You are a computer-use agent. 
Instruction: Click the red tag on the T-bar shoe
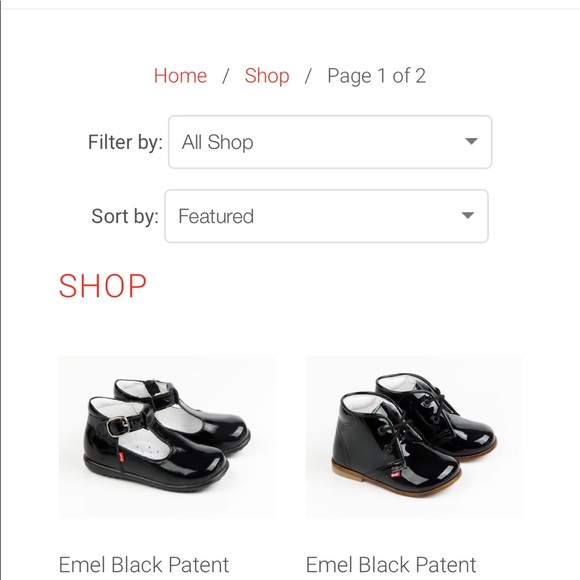coord(122,456)
